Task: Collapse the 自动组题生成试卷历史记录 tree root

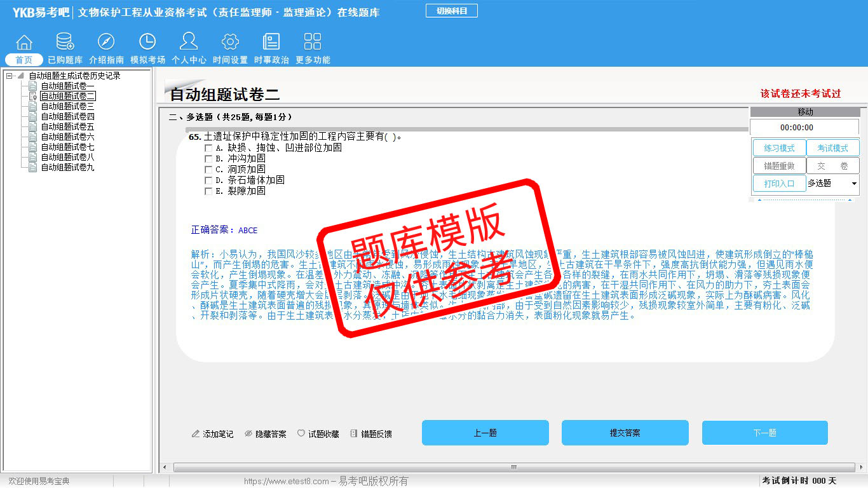Action: point(10,76)
